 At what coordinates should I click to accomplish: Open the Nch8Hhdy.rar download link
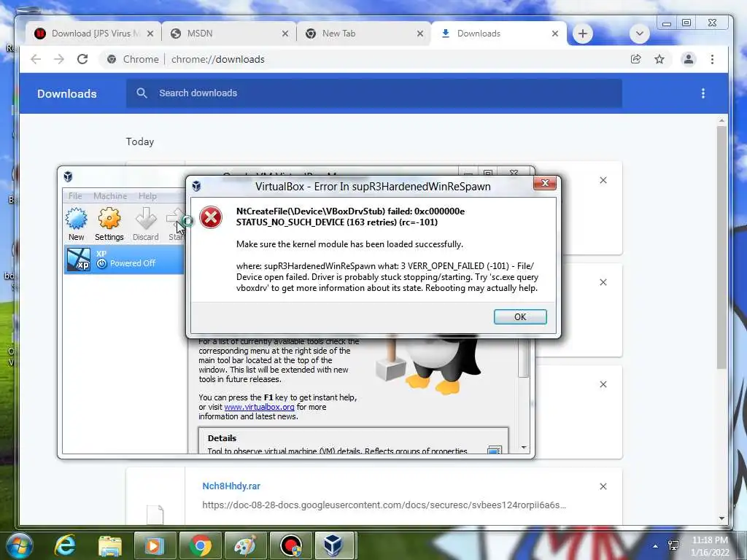tap(231, 486)
